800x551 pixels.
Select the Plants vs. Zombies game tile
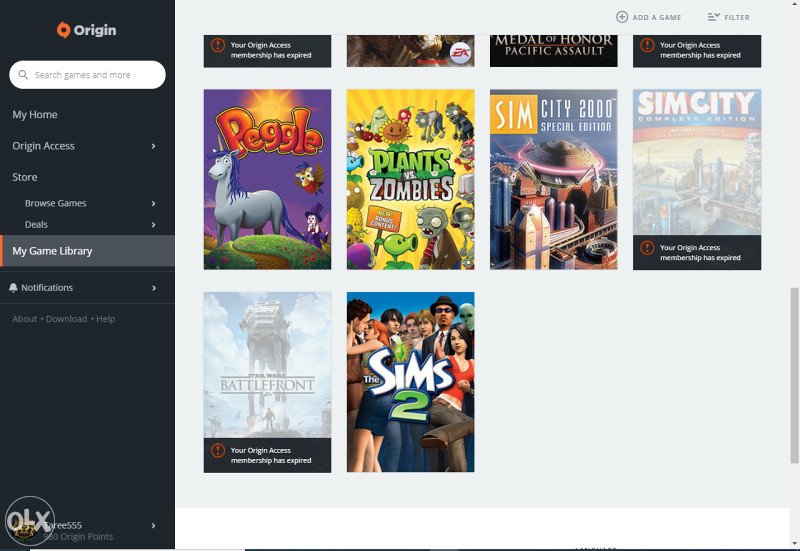(x=411, y=180)
